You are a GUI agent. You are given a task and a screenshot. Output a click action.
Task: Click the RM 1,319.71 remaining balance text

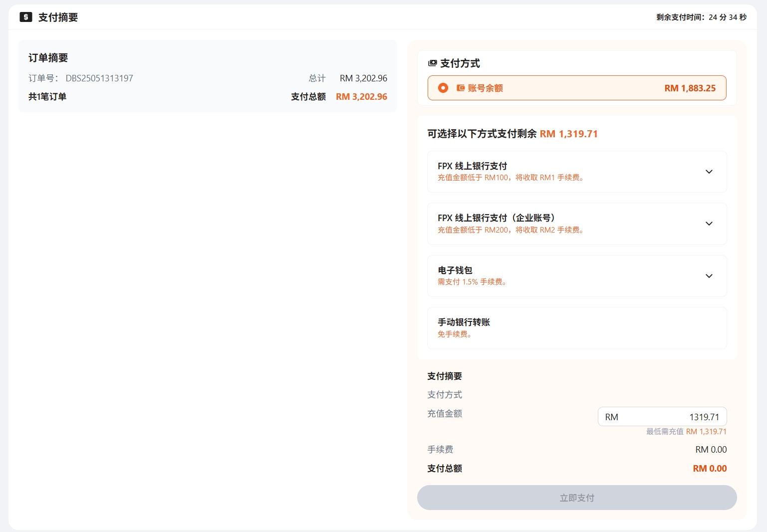568,134
